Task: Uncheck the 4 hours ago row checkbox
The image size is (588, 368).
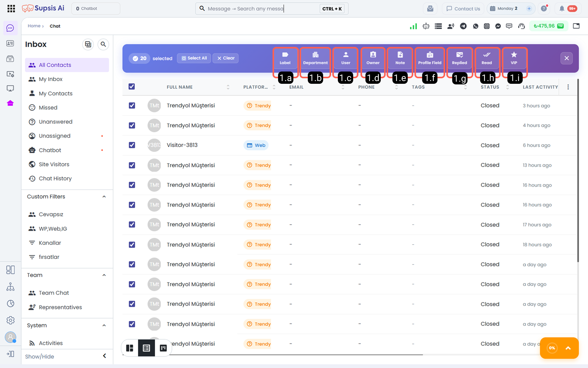Action: coord(132,126)
